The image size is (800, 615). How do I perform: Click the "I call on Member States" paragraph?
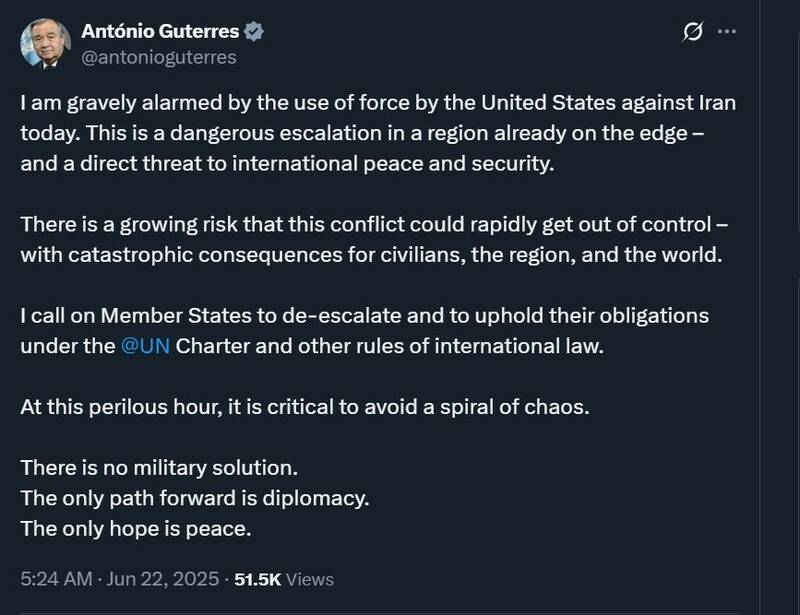coord(360,330)
